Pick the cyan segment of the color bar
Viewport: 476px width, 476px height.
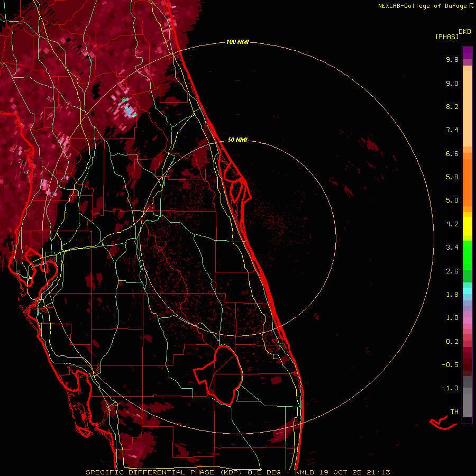pos(467,290)
